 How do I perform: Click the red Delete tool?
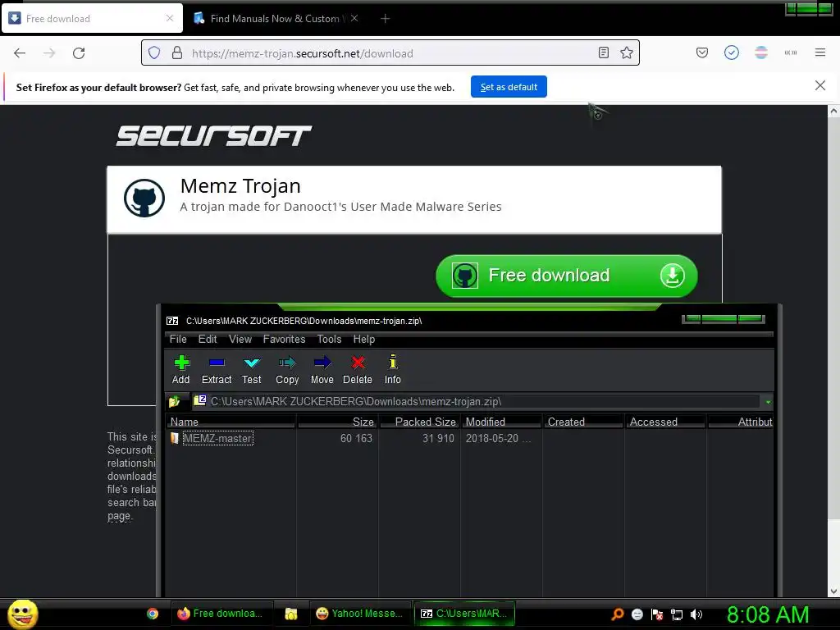click(x=358, y=370)
